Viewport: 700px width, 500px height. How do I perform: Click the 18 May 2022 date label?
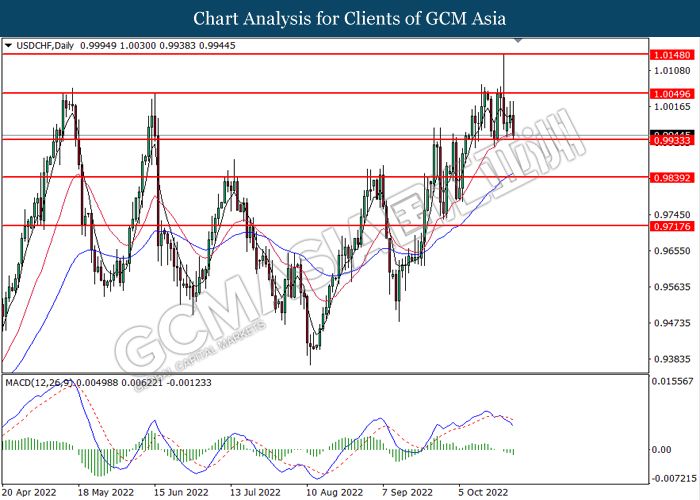click(106, 492)
